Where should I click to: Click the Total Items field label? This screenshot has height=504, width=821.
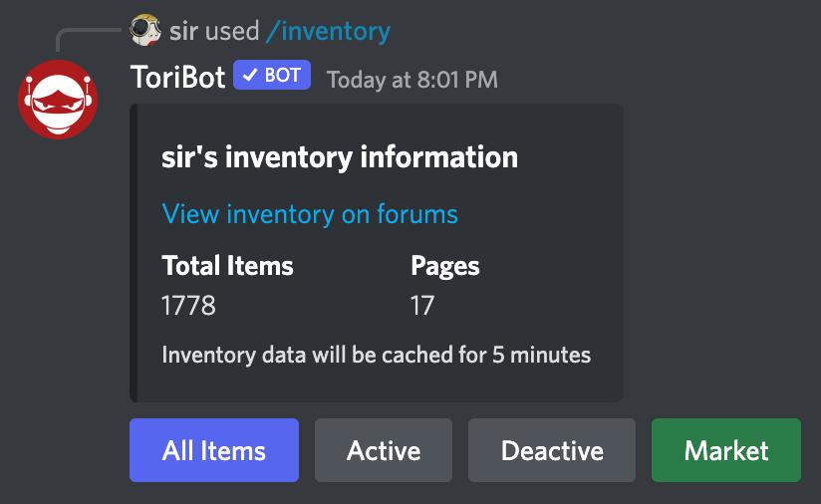click(228, 266)
